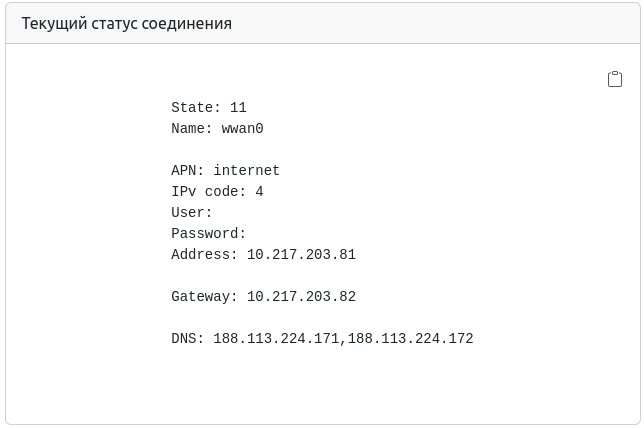Click the second DNS server 188.113.224.172
The height and width of the screenshot is (428, 644).
tap(411, 339)
